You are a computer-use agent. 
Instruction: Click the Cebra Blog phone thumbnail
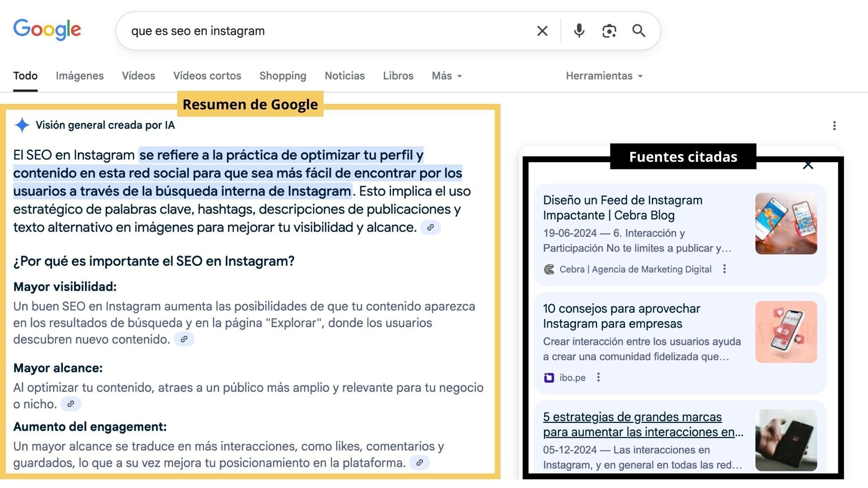coord(786,224)
